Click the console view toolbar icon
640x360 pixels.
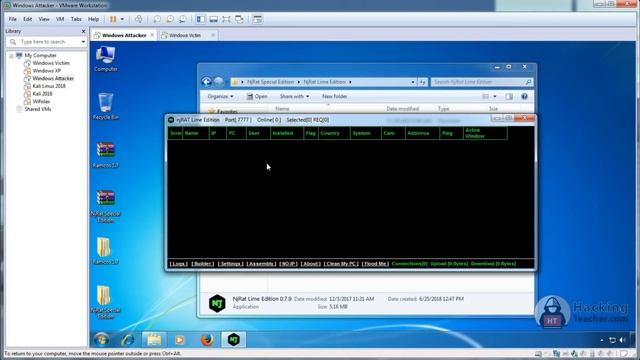pyautogui.click(x=258, y=19)
